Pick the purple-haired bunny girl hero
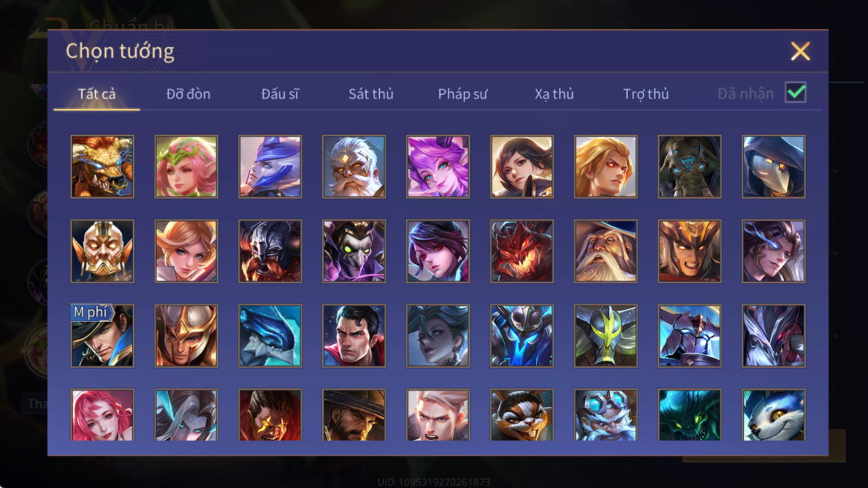This screenshot has width=868, height=488. pos(438,166)
